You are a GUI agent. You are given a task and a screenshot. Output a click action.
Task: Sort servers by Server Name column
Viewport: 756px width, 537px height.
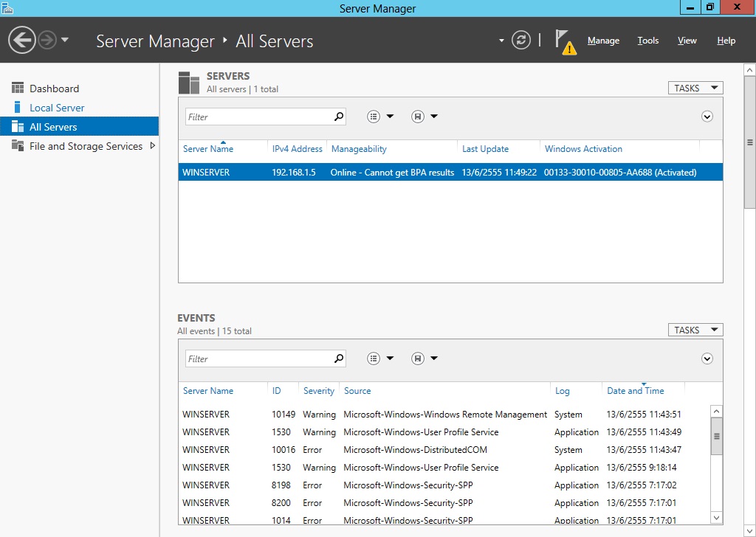tap(208, 149)
